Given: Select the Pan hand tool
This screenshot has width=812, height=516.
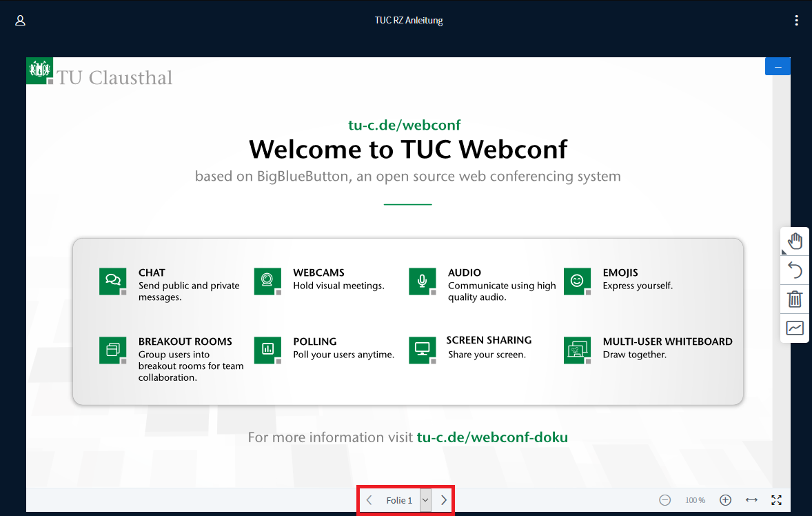Looking at the screenshot, I should [795, 241].
